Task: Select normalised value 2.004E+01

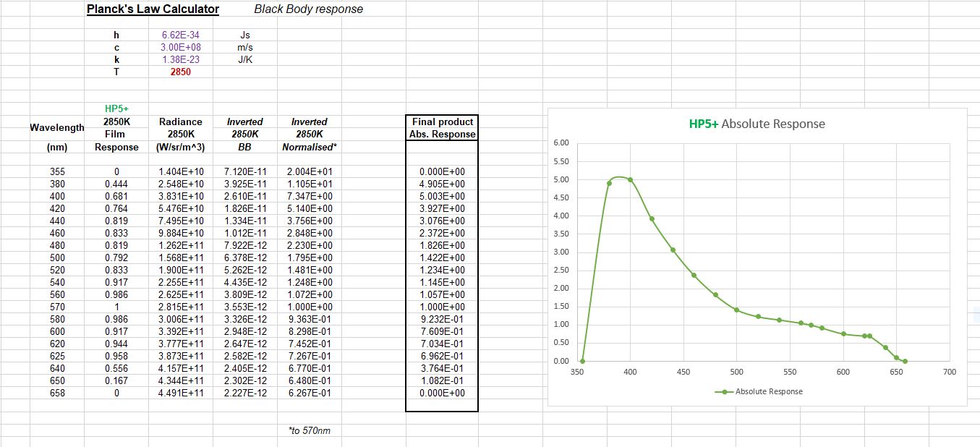Action: tap(310, 171)
